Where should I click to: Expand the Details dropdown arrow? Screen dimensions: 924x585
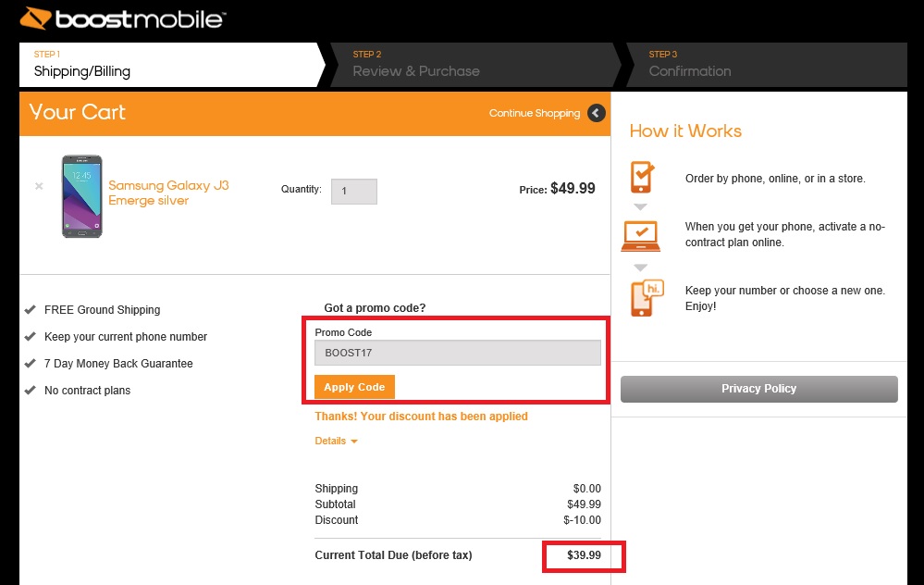click(354, 442)
